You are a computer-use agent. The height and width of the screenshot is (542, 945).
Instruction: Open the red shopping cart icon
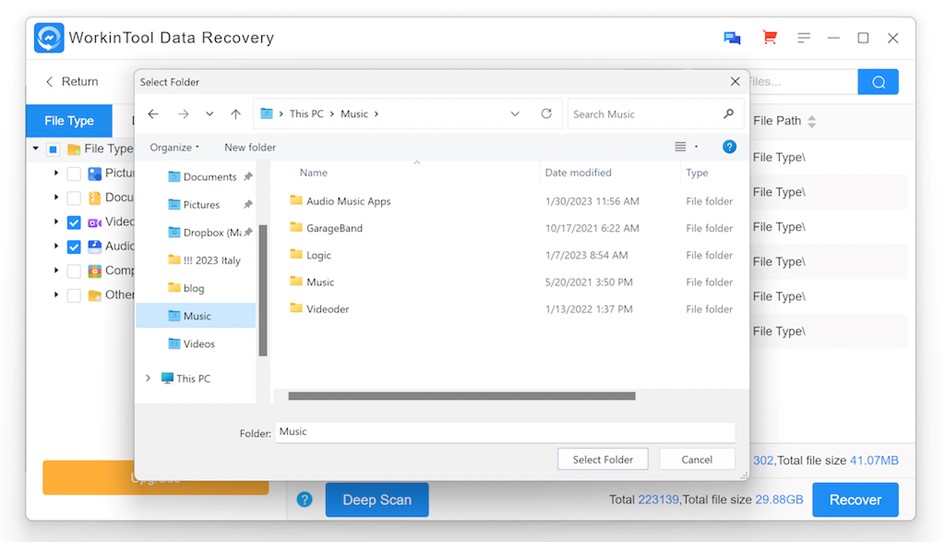click(x=770, y=37)
